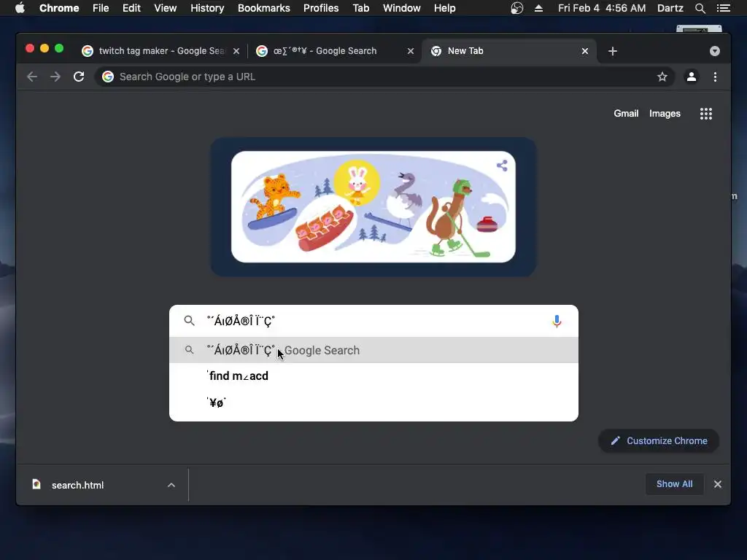The width and height of the screenshot is (747, 560).
Task: Click the Dartz user name in menu bar
Action: tap(670, 8)
